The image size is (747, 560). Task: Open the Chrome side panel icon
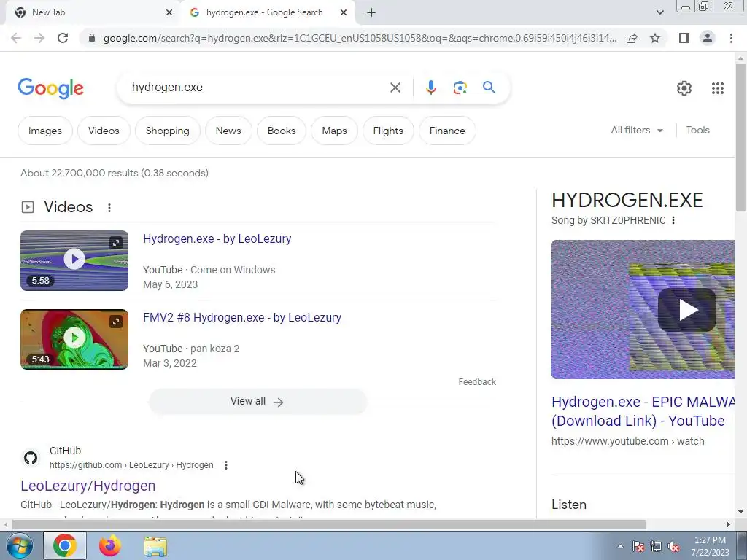click(x=684, y=38)
